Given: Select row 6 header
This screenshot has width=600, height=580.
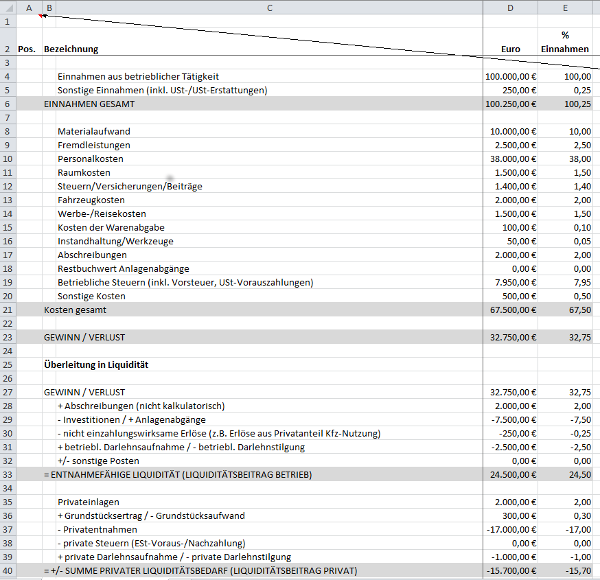Looking at the screenshot, I should click(7, 104).
